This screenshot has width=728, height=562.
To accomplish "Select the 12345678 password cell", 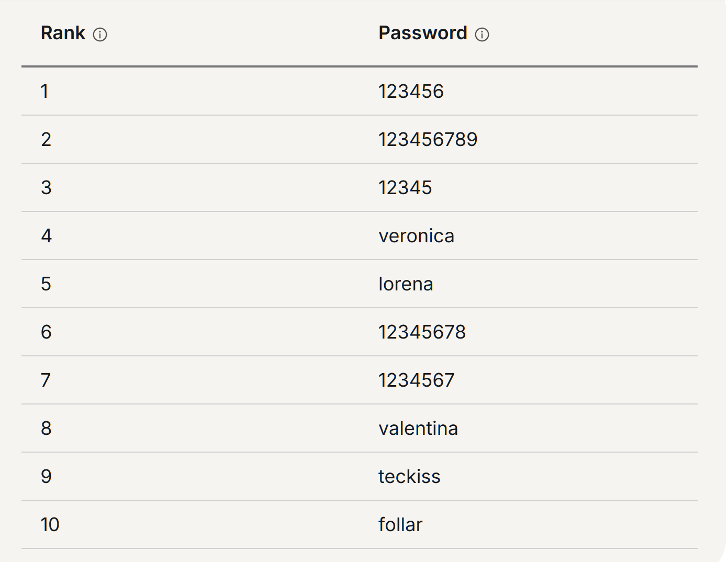I will pyautogui.click(x=422, y=332).
